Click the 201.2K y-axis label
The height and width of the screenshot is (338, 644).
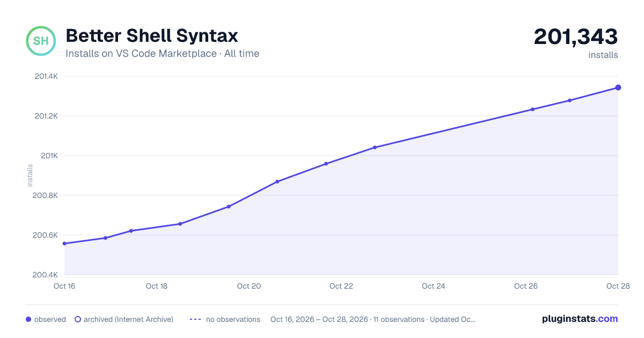point(46,116)
